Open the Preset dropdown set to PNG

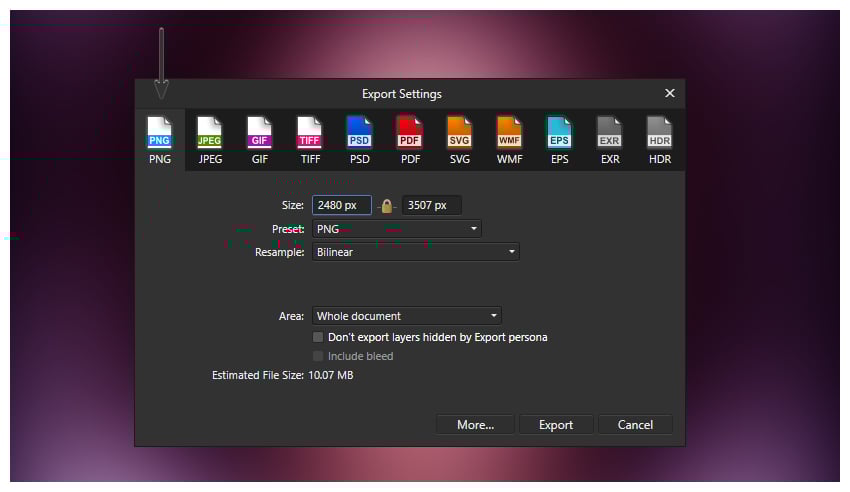tap(397, 229)
